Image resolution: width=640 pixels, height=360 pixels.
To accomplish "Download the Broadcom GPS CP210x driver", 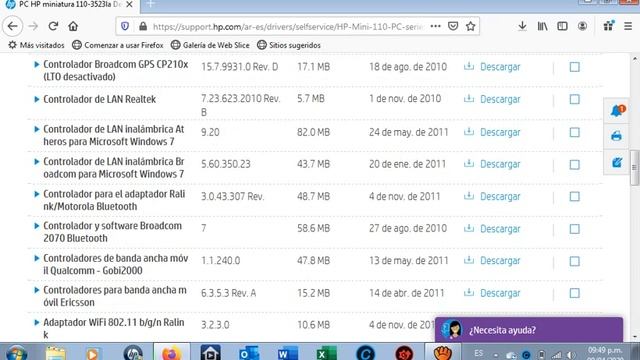I will click(492, 67).
